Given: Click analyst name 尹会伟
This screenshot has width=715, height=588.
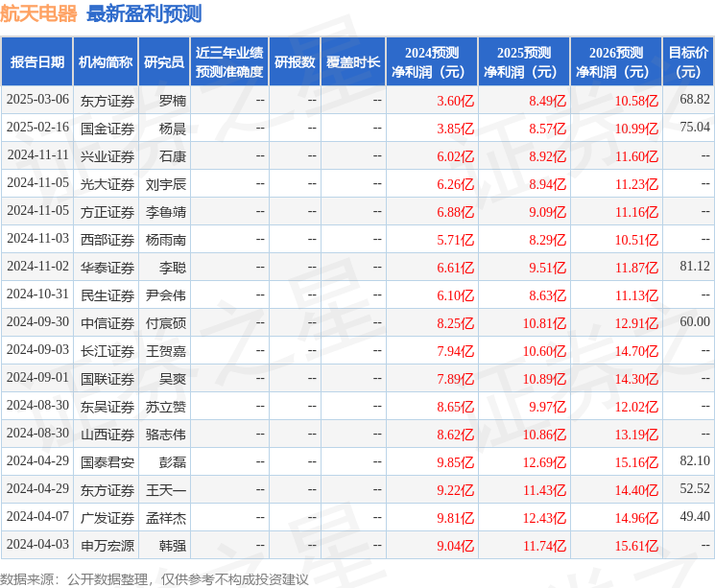Looking at the screenshot, I should 166,295.
